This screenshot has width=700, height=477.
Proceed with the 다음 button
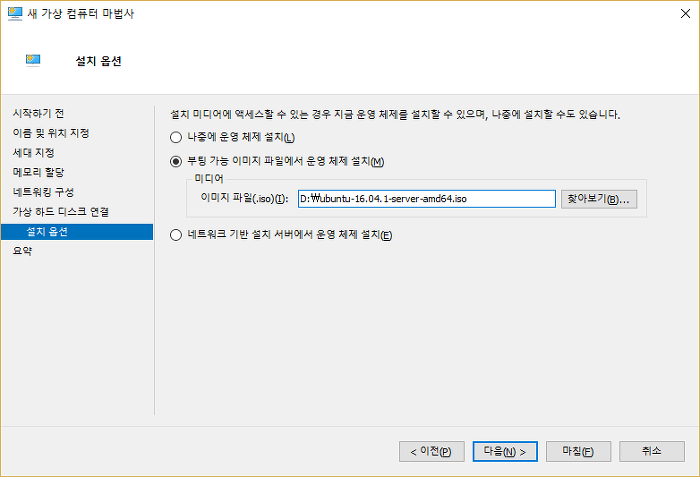pos(505,452)
